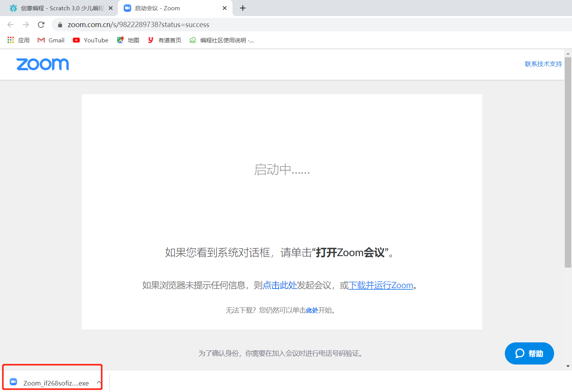Screen dimensions: 572x392
Task: Click the 此处 link after 无法下载
Action: click(312, 310)
